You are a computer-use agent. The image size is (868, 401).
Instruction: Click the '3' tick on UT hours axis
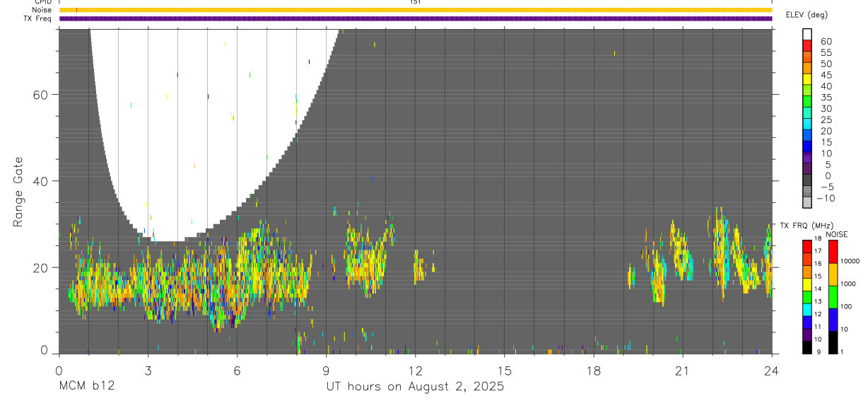(148, 370)
